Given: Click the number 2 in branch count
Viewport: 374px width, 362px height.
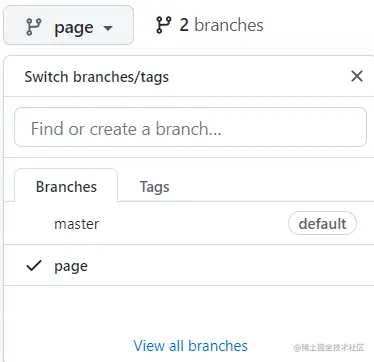Looking at the screenshot, I should pyautogui.click(x=184, y=25).
